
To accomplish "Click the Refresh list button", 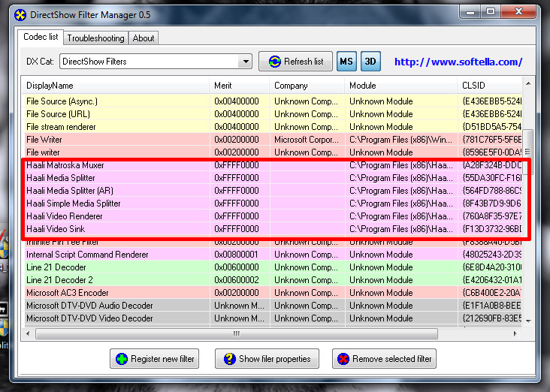I will click(x=295, y=62).
